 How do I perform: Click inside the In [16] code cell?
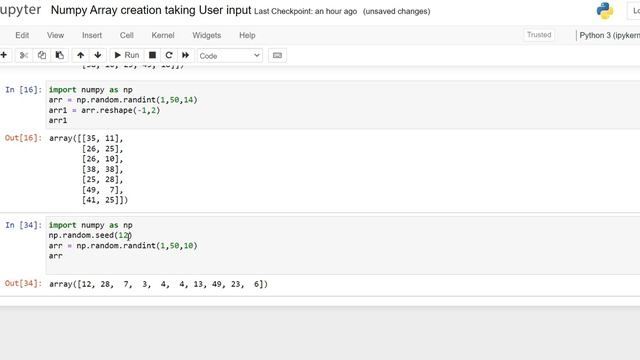pyautogui.click(x=343, y=105)
